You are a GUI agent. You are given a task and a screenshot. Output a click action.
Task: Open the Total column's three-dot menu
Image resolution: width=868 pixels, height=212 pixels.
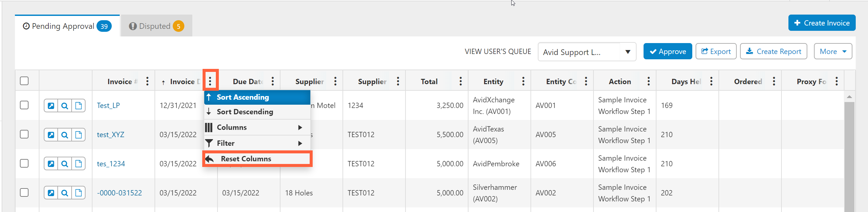pos(461,81)
